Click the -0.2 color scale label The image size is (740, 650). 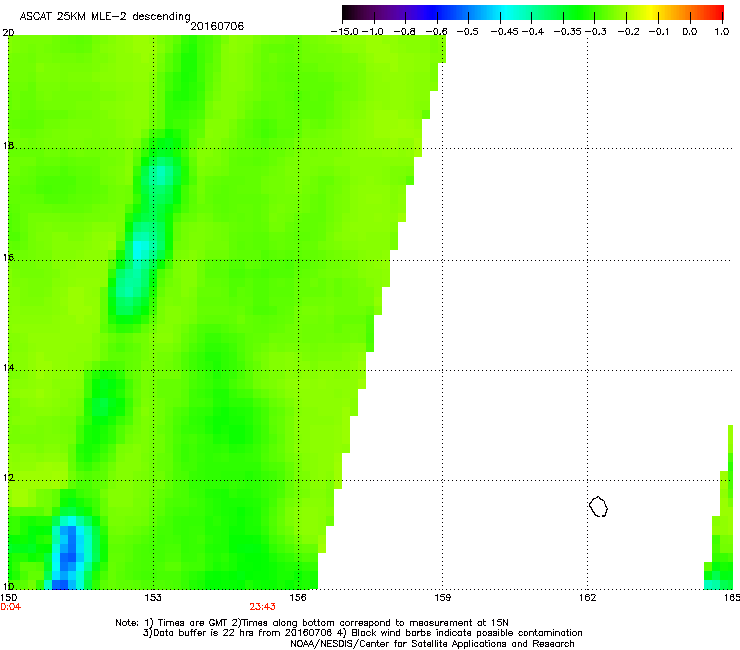point(629,32)
